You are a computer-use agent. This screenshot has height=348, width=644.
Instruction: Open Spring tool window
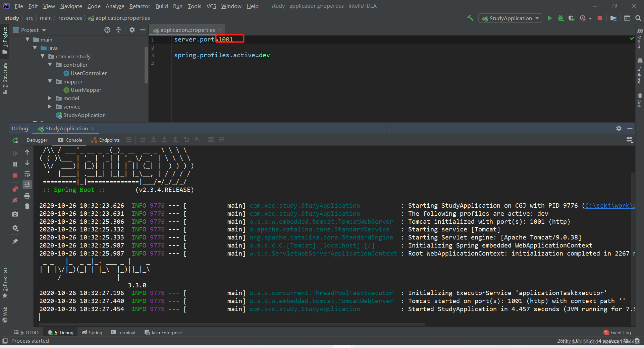point(92,332)
